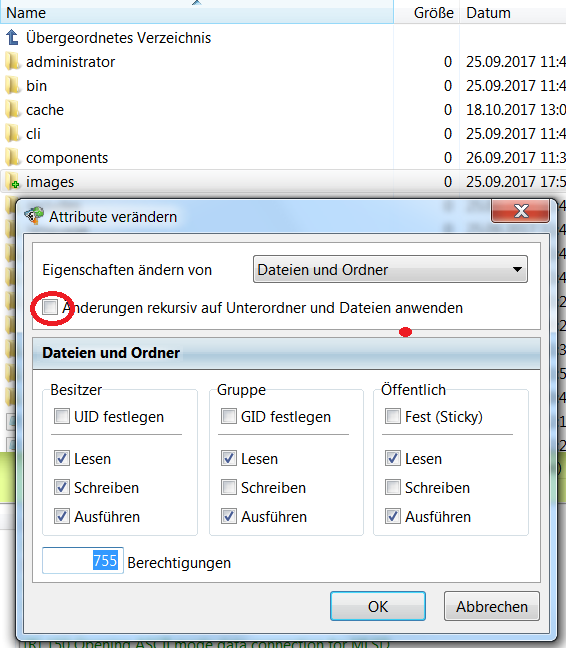Open the Dateien und Ordner dropdown
Viewport: 566px width, 648px height.
pos(390,269)
